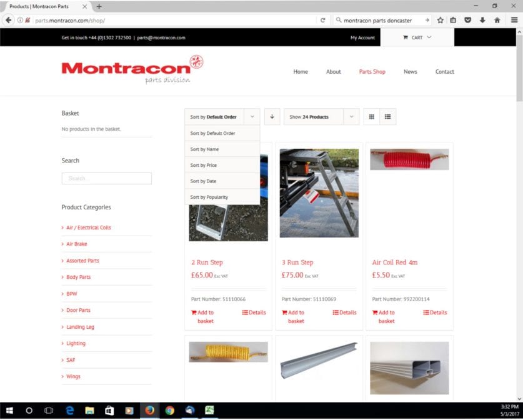523x420 pixels.
Task: Add 3 Run Step to basket
Action: [x=293, y=317]
